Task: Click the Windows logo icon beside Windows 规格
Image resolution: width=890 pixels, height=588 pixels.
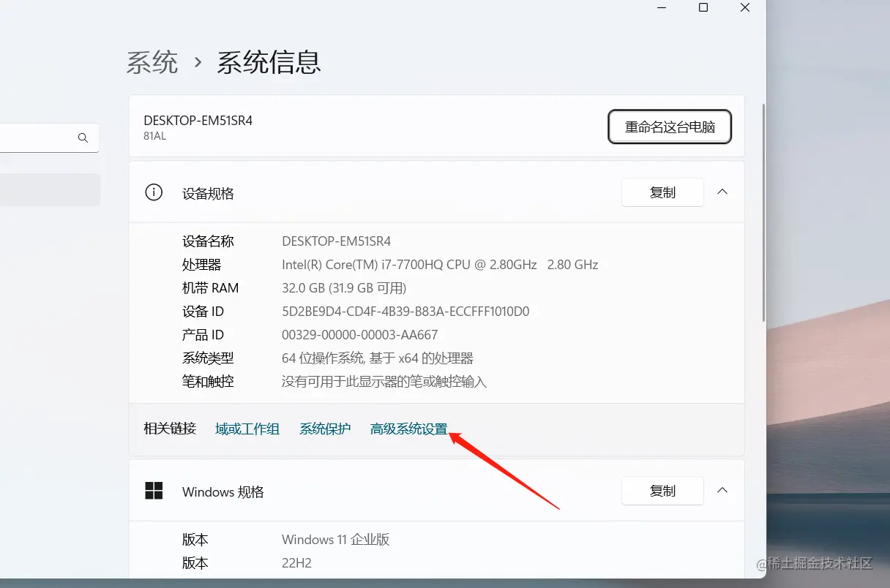Action: coord(154,491)
